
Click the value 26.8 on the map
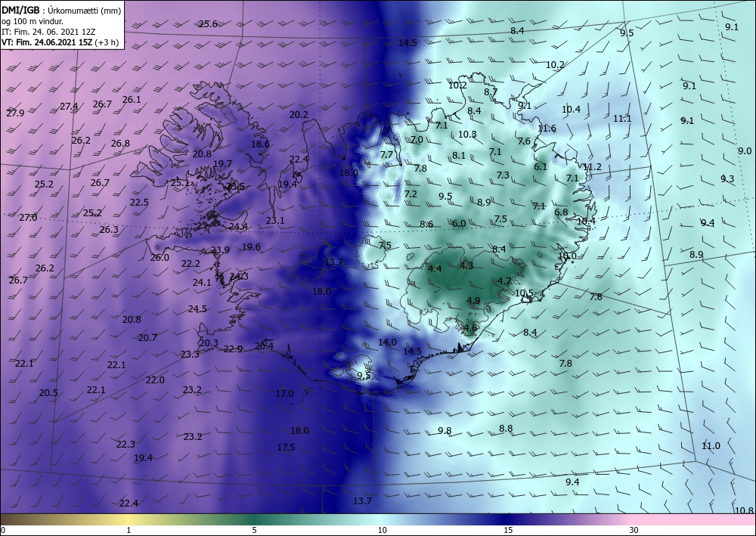(x=120, y=143)
